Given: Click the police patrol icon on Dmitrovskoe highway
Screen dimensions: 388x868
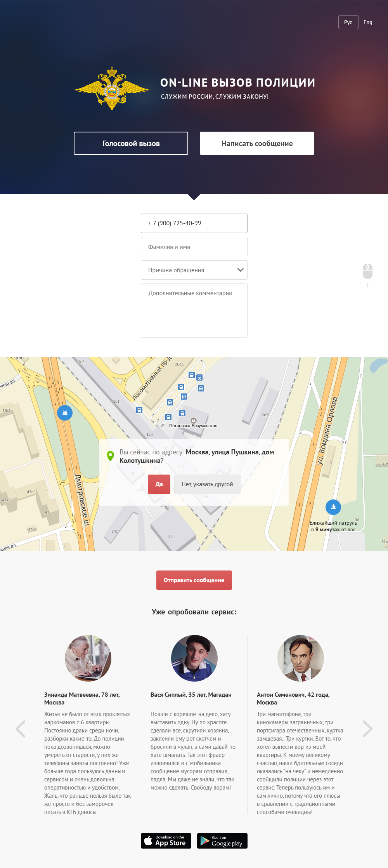Looking at the screenshot, I should pyautogui.click(x=65, y=412).
